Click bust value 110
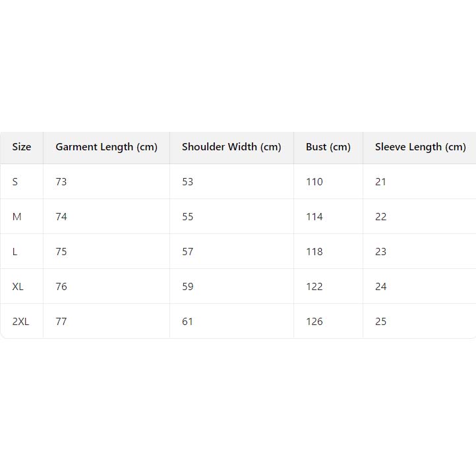476x476 pixels. [x=314, y=182]
